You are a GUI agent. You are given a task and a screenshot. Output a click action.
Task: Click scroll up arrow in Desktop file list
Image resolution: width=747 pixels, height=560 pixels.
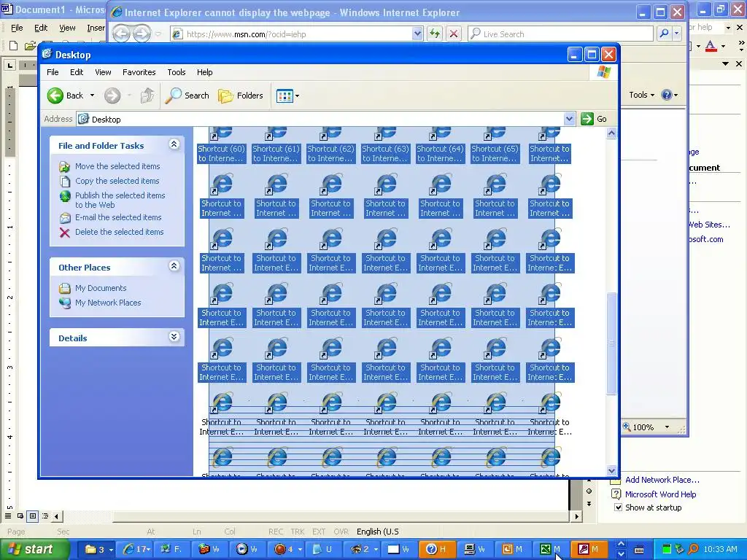pos(612,133)
